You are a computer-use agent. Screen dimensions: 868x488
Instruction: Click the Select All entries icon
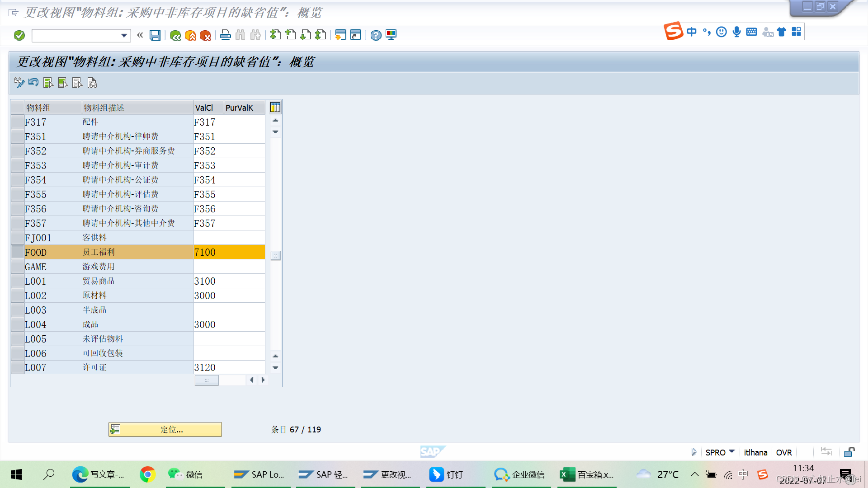tap(48, 83)
